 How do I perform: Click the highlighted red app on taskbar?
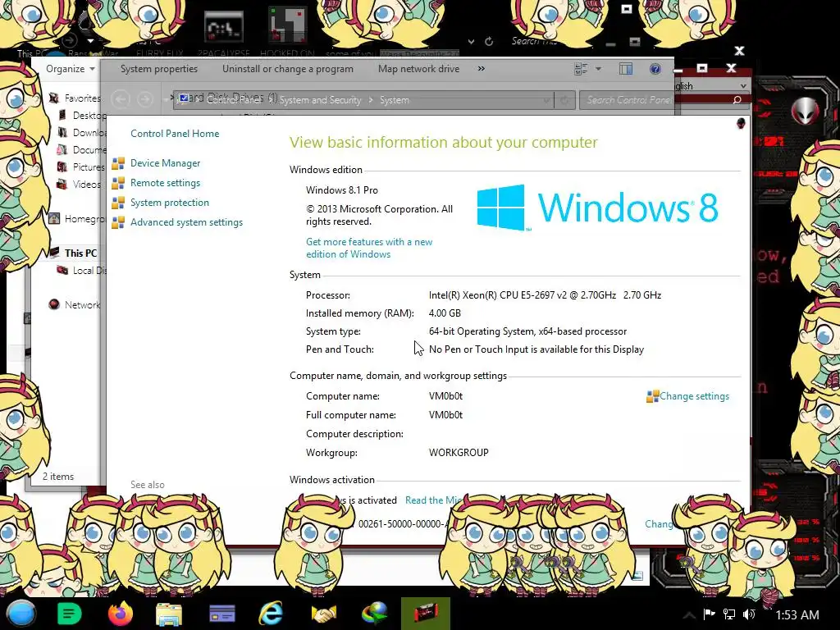pyautogui.click(x=426, y=614)
